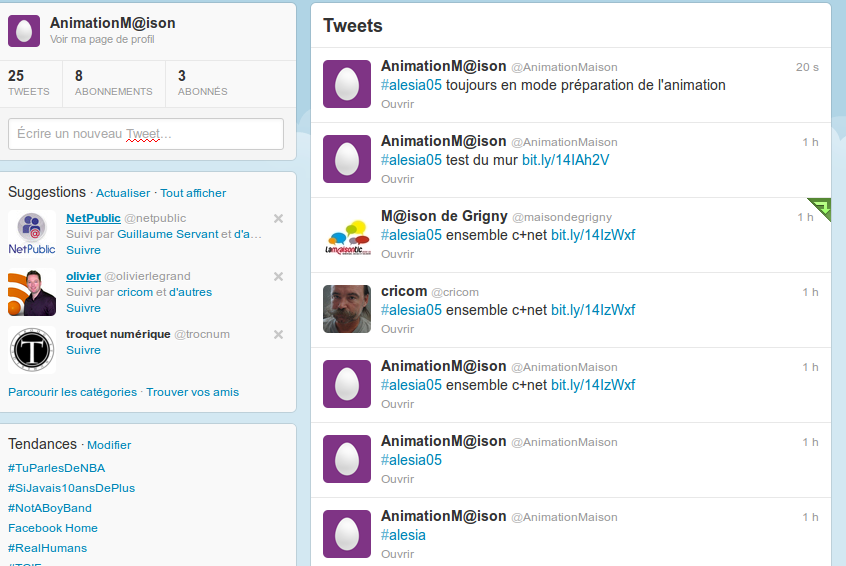Modify trends via Modifier link

tap(109, 445)
